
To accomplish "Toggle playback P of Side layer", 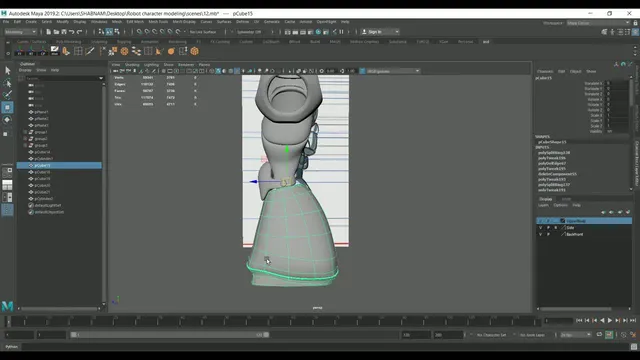I will [548, 228].
